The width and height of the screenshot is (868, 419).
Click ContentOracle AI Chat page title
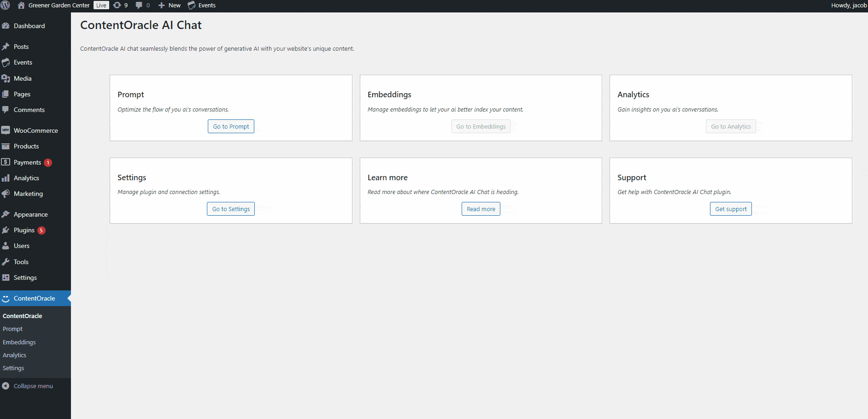pos(141,25)
